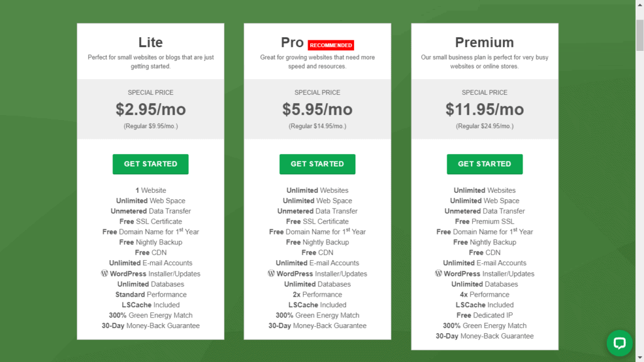Image resolution: width=644 pixels, height=362 pixels.
Task: Select the Premium plan title
Action: [484, 42]
